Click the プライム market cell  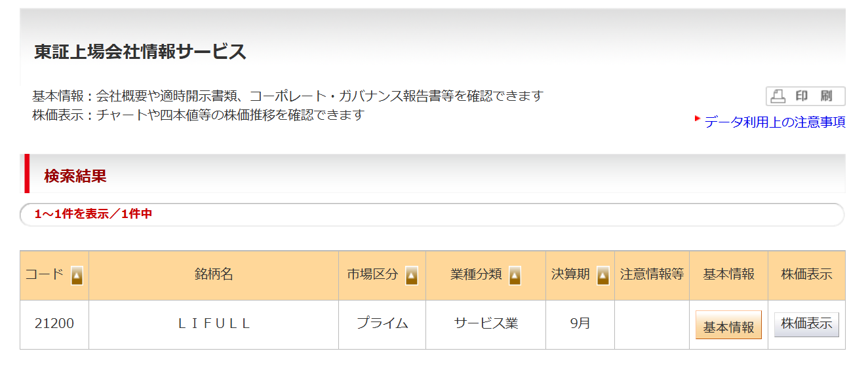tap(382, 324)
